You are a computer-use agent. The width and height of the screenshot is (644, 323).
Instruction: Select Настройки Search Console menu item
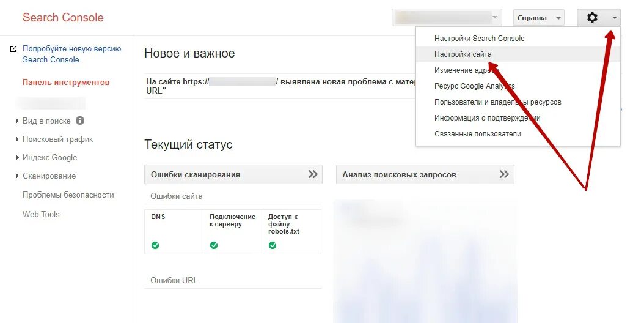pos(518,39)
